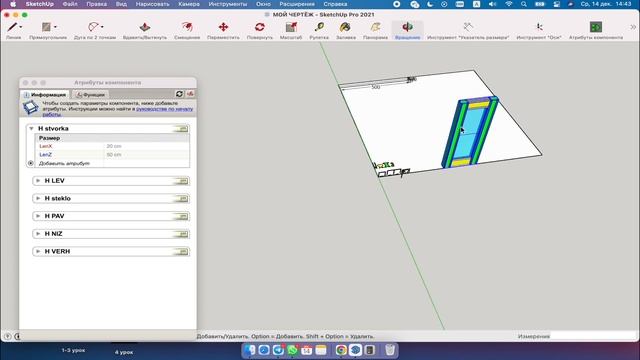The image size is (640, 360).
Task: Open the Нарисовать menu
Action: 152,4
